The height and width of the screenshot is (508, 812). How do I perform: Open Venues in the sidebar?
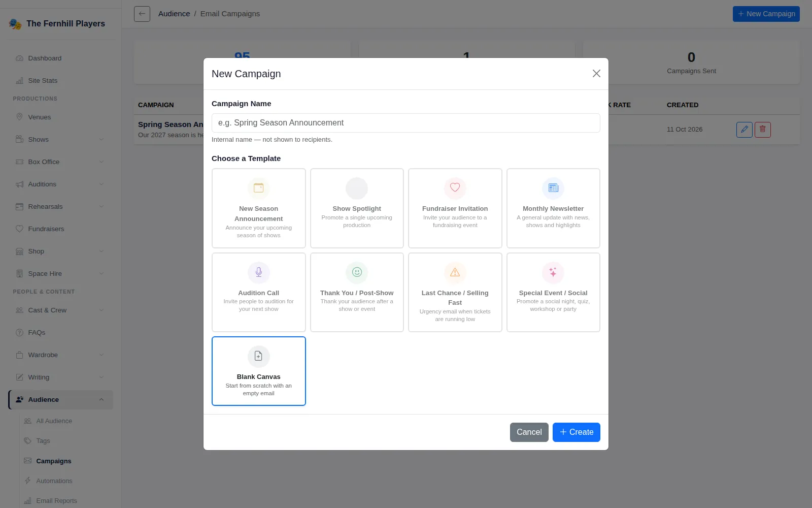pyautogui.click(x=61, y=117)
